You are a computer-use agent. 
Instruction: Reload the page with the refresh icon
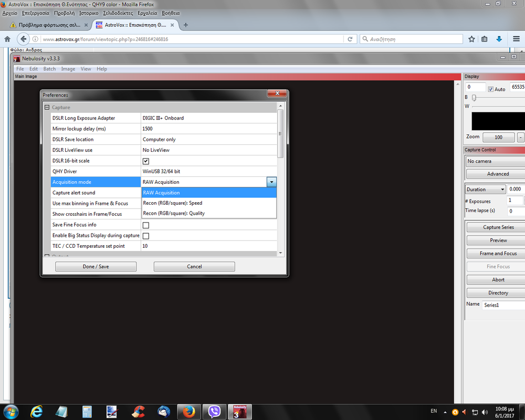click(350, 39)
